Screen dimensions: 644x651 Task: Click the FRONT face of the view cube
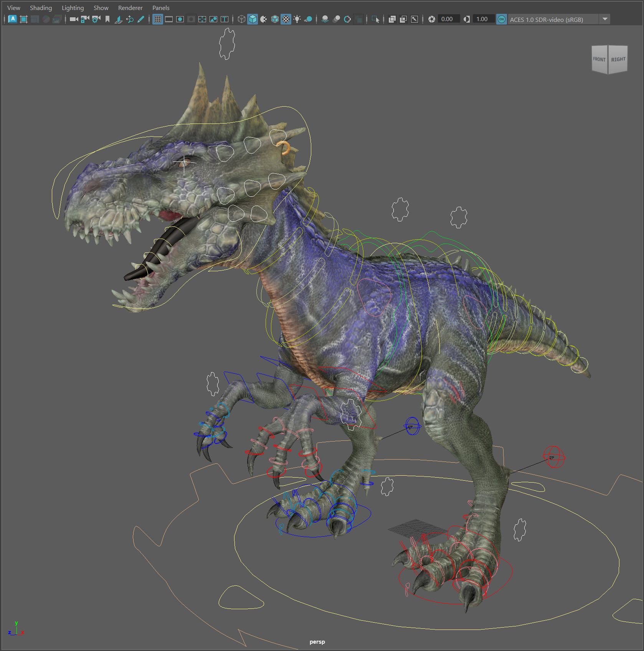599,59
